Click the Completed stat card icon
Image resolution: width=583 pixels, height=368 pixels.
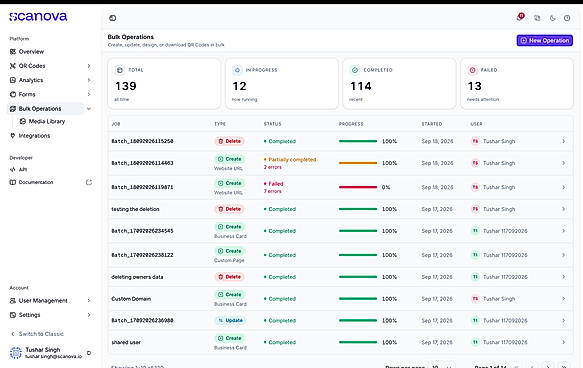(355, 70)
